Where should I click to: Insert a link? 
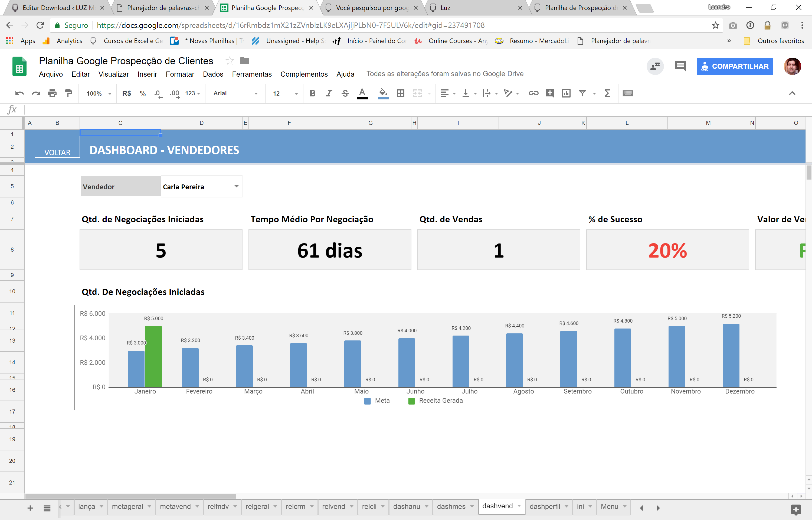point(534,93)
